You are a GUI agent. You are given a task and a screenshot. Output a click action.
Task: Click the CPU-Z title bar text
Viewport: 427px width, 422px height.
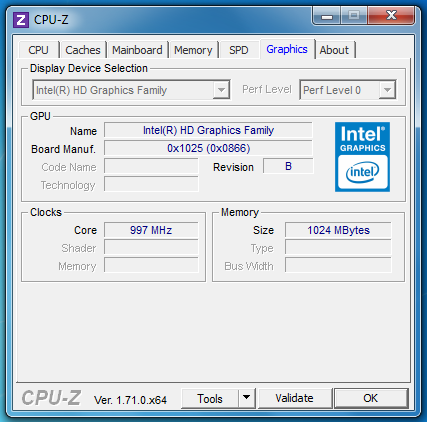pos(51,20)
